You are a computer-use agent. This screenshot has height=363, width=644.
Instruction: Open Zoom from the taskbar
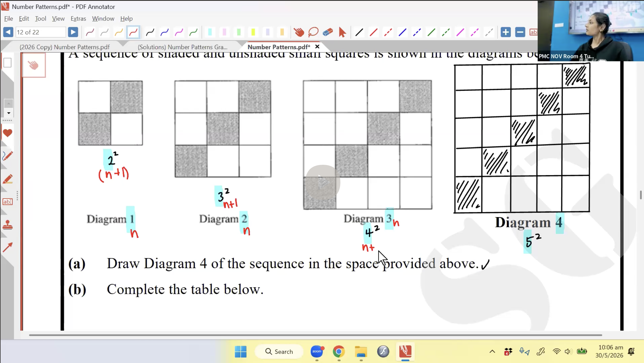[317, 351]
